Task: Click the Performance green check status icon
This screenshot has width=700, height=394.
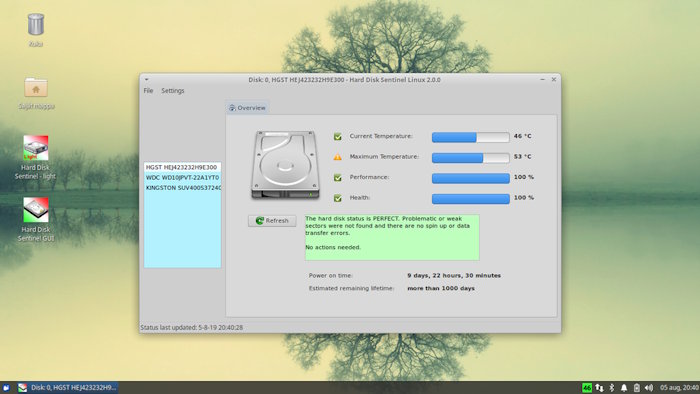Action: pyautogui.click(x=338, y=178)
